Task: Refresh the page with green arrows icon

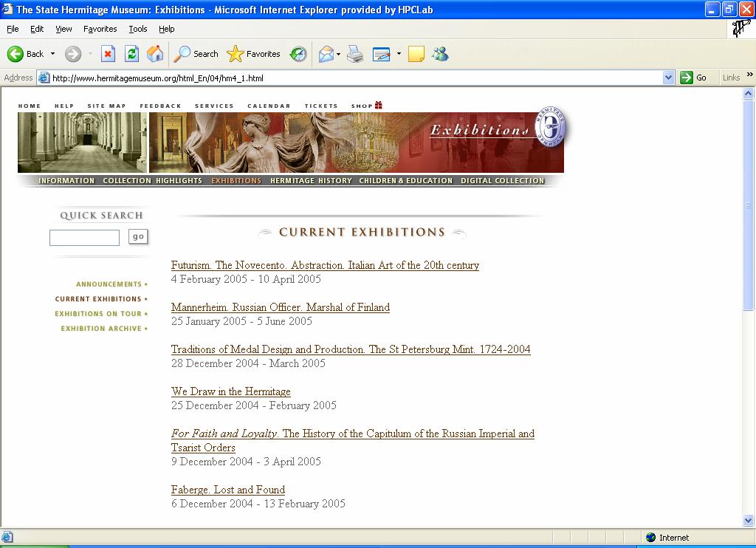Action: click(131, 54)
